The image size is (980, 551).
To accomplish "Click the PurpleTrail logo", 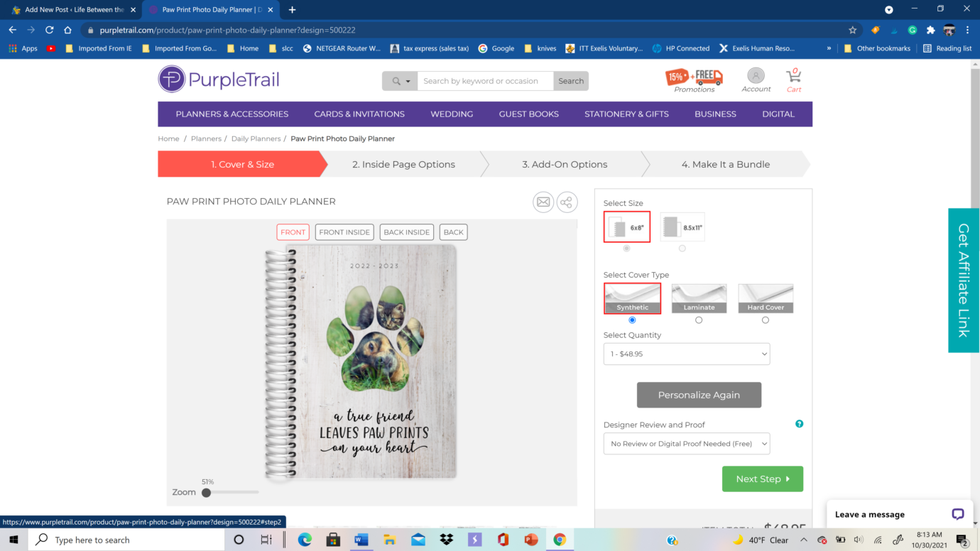I will pos(219,80).
